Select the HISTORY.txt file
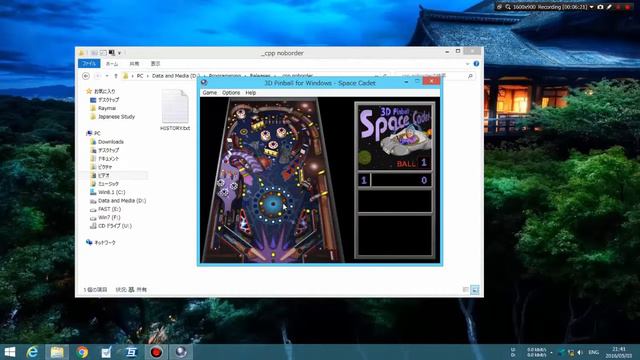The image size is (640, 360). (175, 110)
